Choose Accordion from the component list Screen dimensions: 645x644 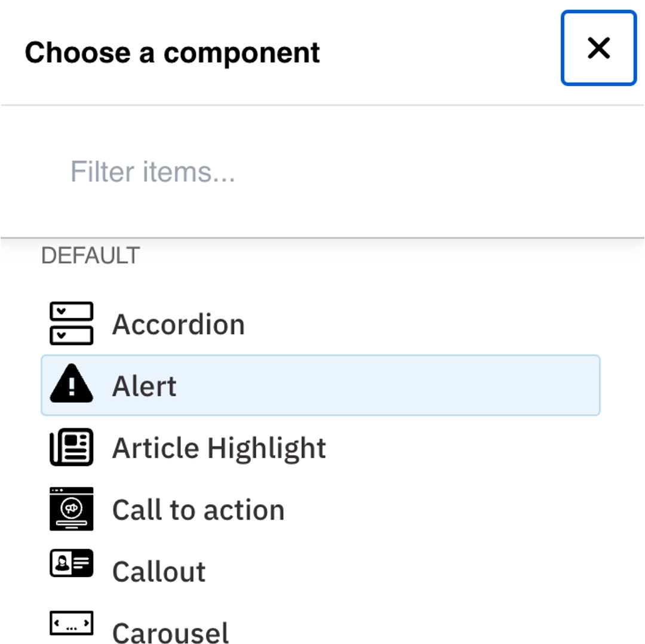(x=178, y=325)
